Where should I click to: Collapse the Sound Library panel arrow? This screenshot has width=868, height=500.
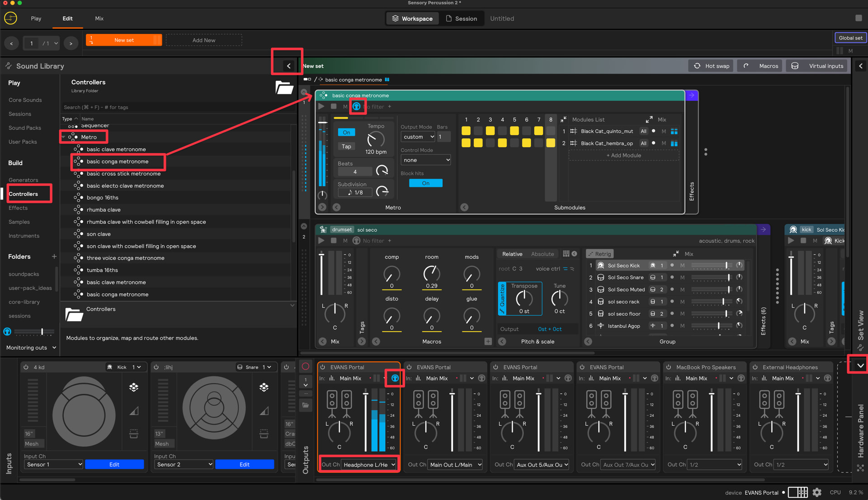coord(288,66)
